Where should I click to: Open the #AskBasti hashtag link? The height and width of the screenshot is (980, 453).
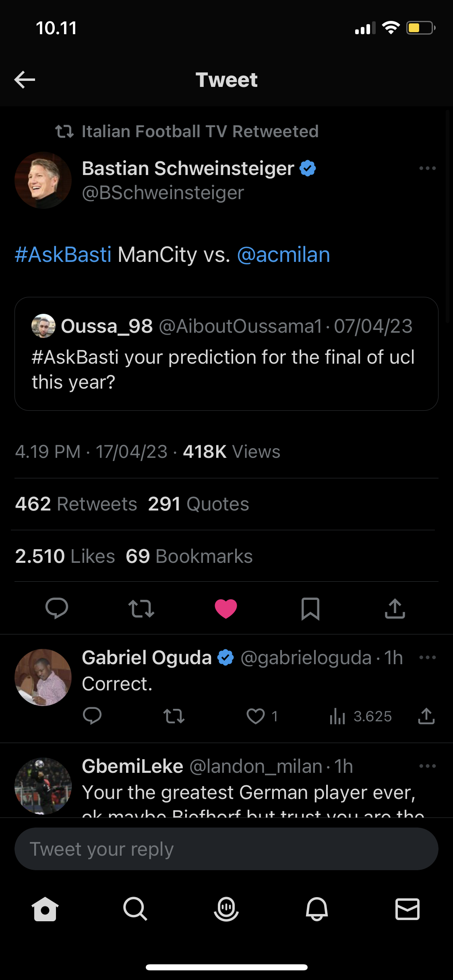(x=63, y=255)
